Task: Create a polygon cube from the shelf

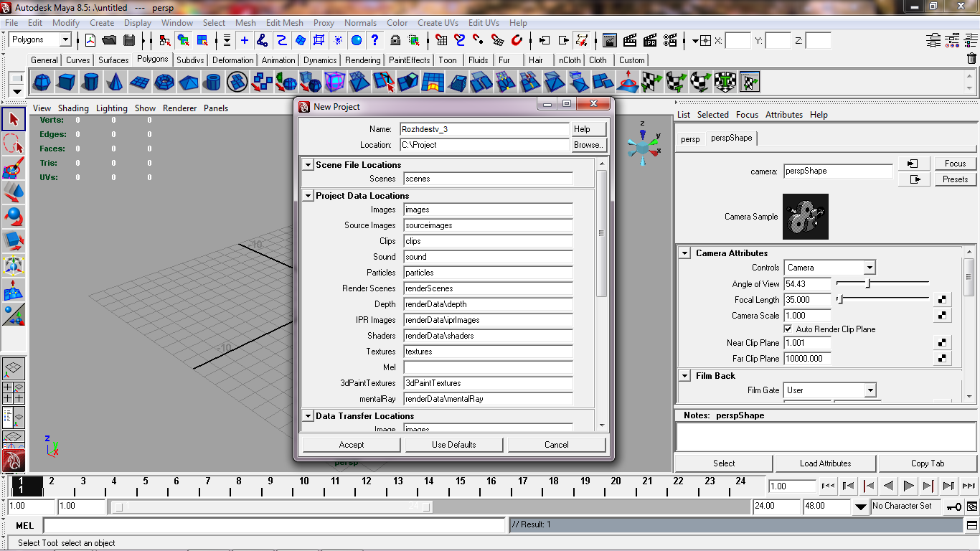Action: tap(67, 83)
